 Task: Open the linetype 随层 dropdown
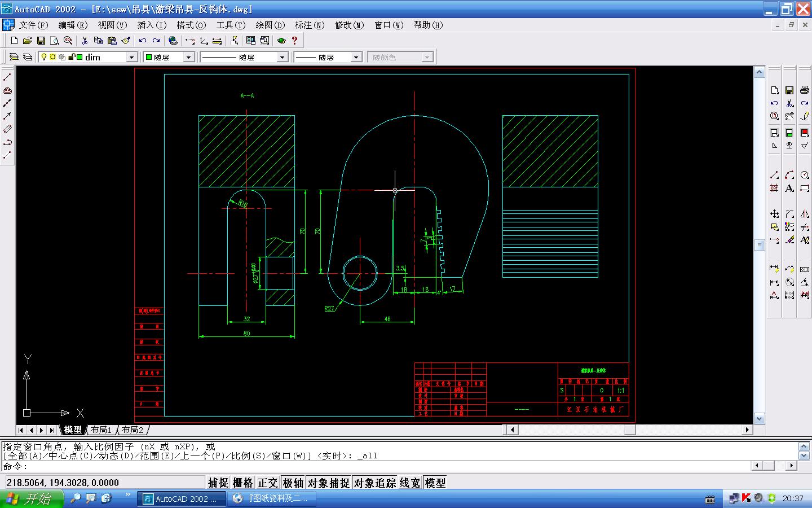tap(283, 57)
